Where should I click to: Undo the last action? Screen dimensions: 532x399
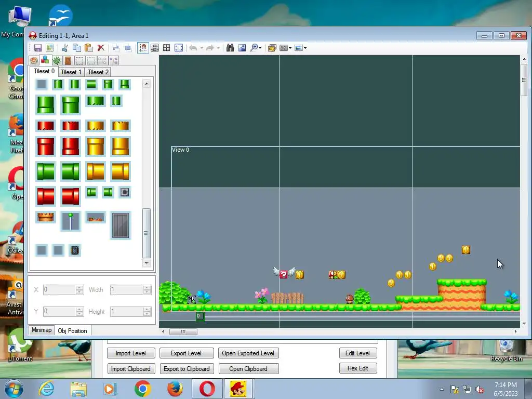pyautogui.click(x=193, y=48)
